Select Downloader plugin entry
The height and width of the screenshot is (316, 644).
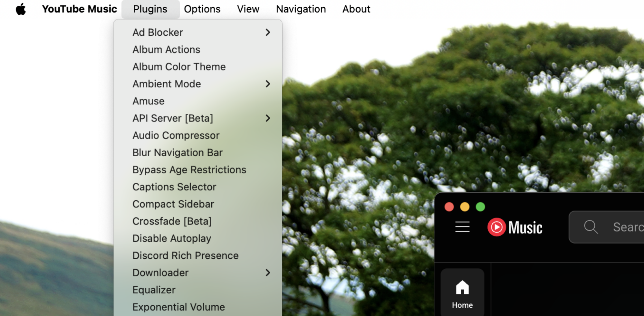click(x=198, y=273)
